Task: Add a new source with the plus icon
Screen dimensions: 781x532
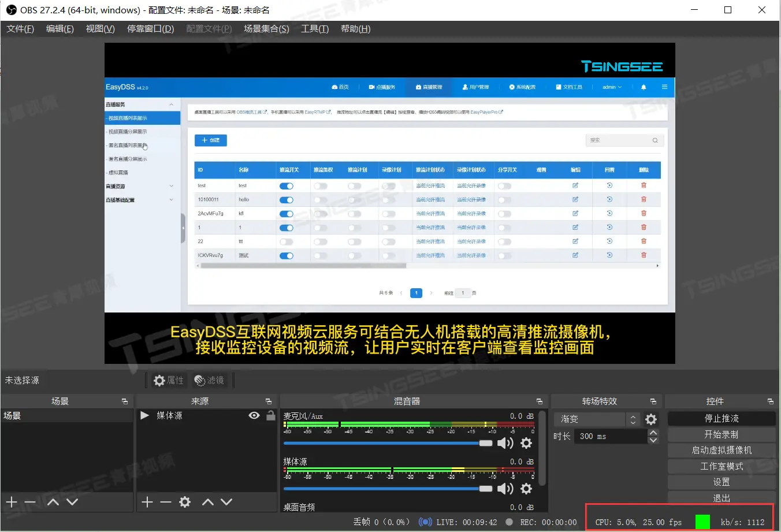Action: [x=147, y=502]
